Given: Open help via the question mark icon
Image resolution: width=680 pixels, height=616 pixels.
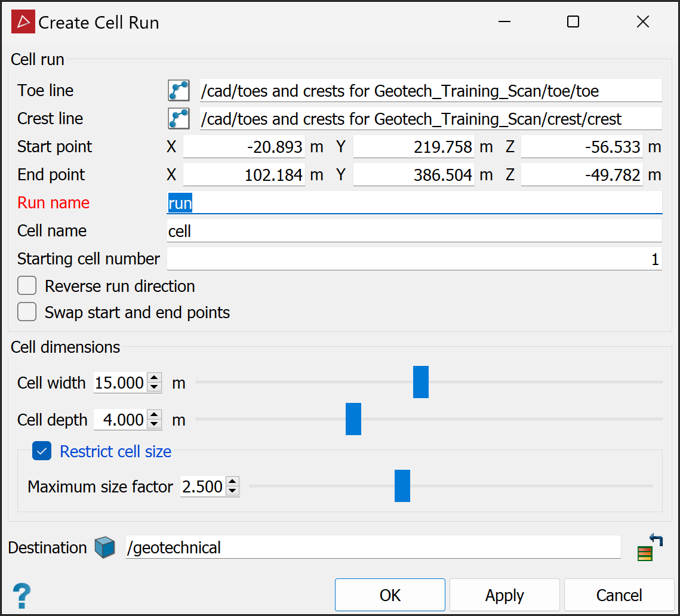Looking at the screenshot, I should tap(21, 596).
